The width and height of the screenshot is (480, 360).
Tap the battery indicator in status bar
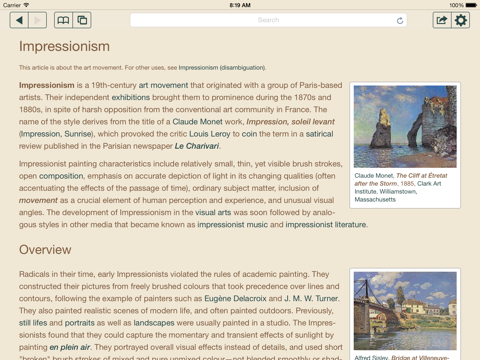tap(471, 5)
